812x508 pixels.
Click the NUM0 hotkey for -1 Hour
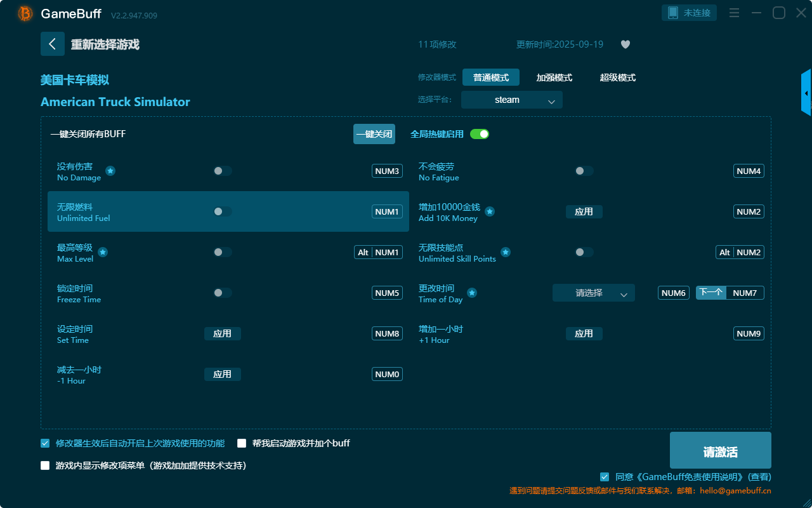(x=387, y=374)
